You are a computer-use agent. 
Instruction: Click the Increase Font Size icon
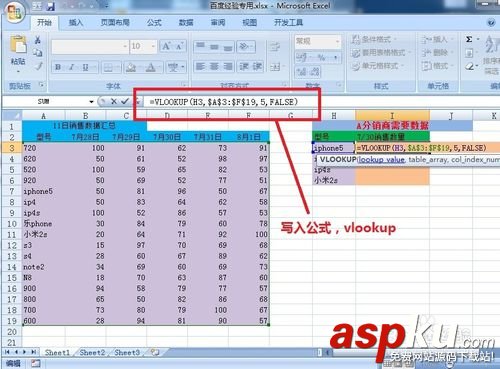click(x=166, y=46)
